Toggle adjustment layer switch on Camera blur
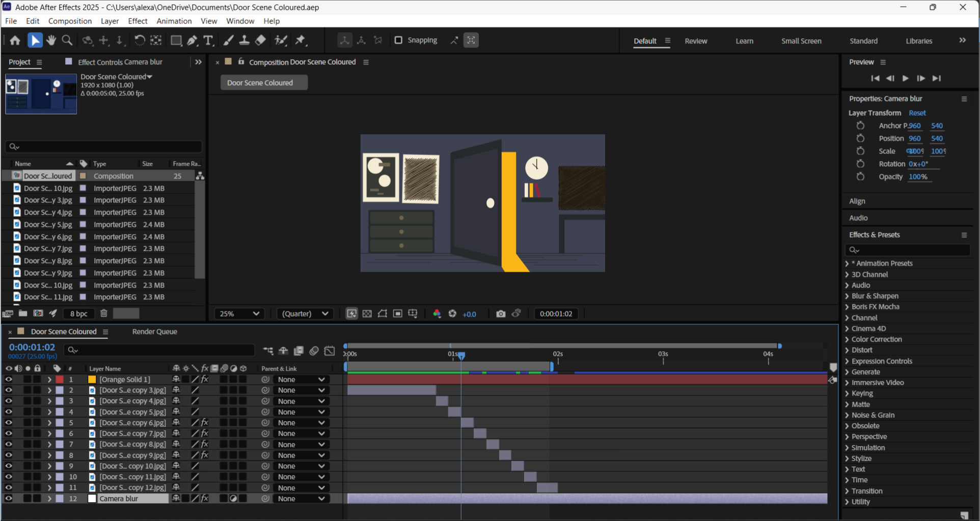The width and height of the screenshot is (980, 521). (x=233, y=499)
